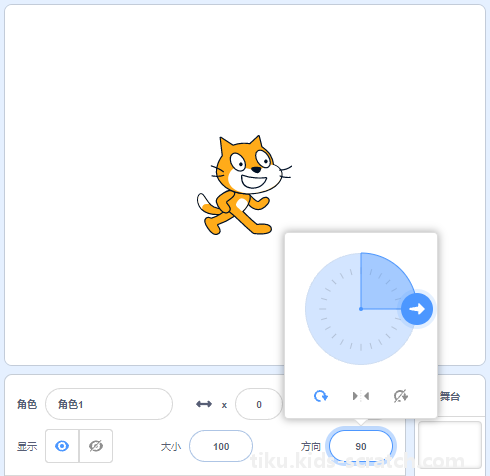
Task: Click the horizontal x position arrows icon
Action: click(x=204, y=404)
